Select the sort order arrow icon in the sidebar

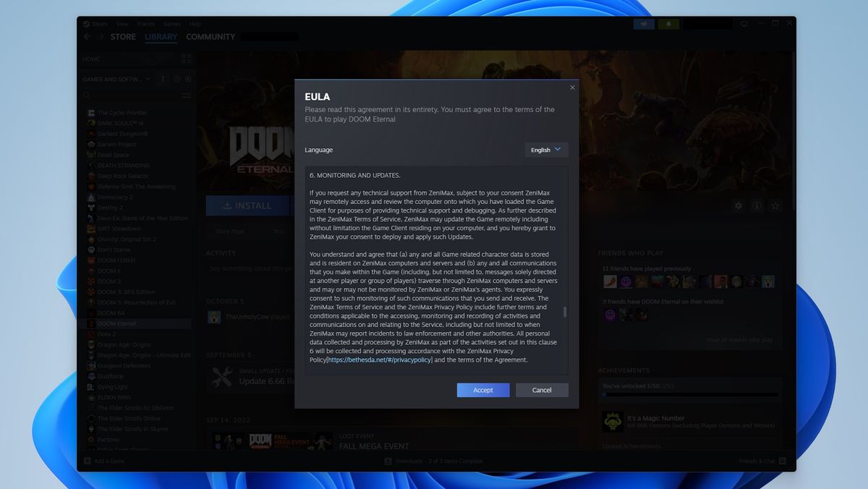point(163,80)
